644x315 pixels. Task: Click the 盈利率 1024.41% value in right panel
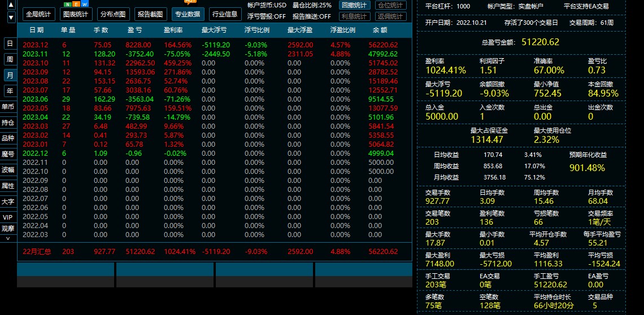coord(446,70)
